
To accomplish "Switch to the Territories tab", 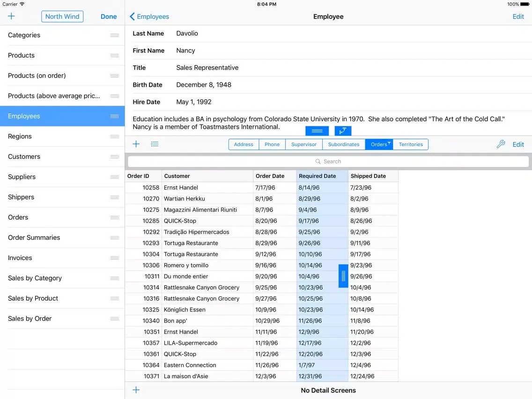I will [x=411, y=144].
